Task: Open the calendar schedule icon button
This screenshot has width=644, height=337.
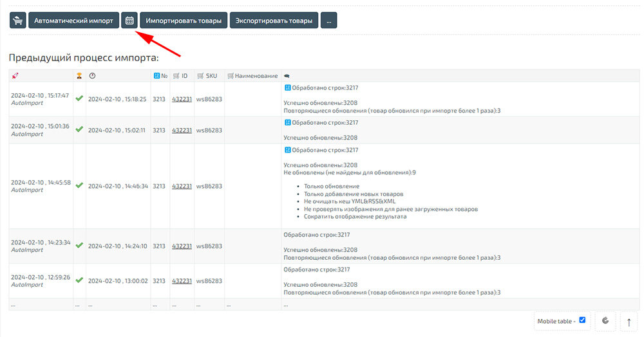Action: click(x=129, y=21)
